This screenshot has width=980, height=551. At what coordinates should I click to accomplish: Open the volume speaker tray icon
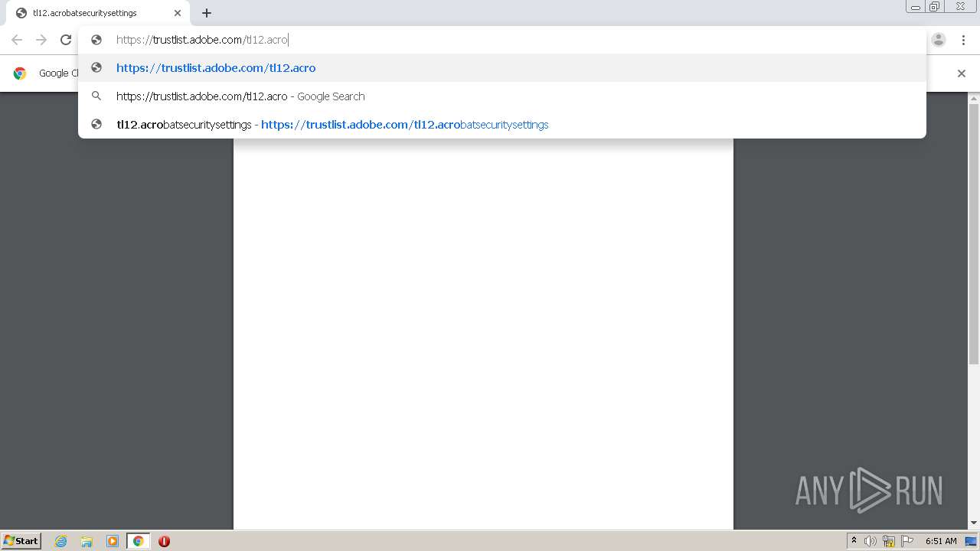871,541
